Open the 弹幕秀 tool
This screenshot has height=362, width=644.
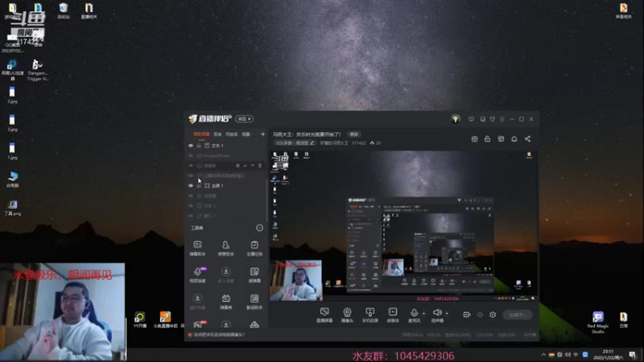click(x=225, y=301)
